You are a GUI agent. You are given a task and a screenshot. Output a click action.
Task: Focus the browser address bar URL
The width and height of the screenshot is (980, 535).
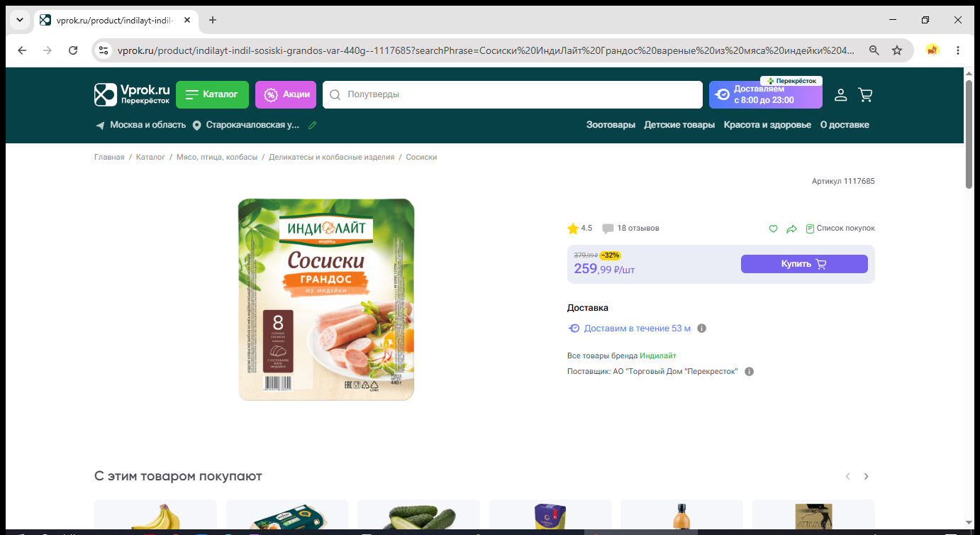click(x=486, y=50)
